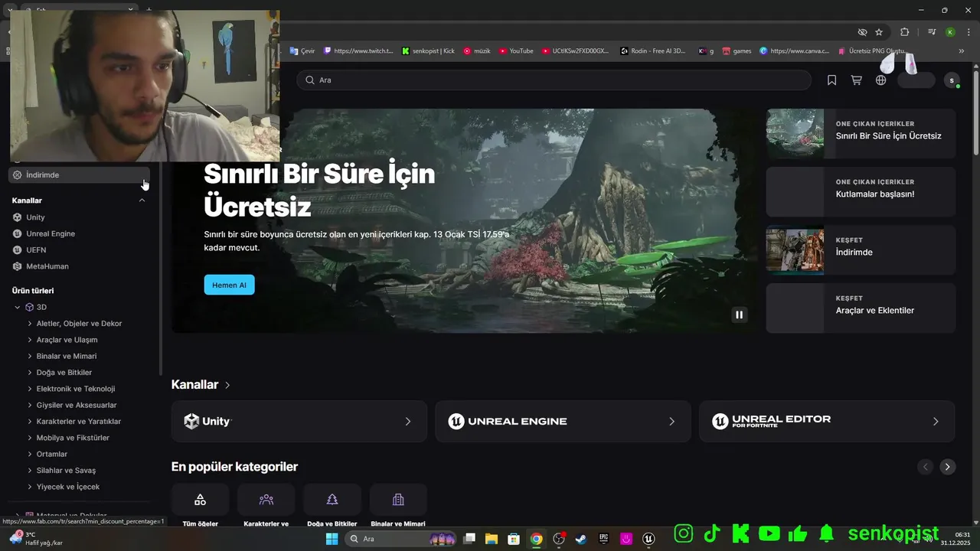Viewport: 980px width, 551px height.
Task: Open Epic Games Launcher from taskbar
Action: (x=603, y=539)
